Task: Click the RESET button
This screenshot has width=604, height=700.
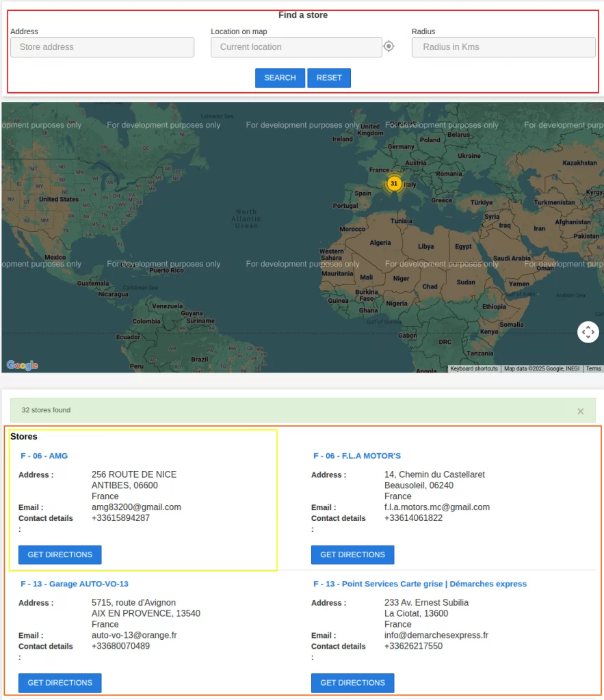Action: tap(329, 78)
